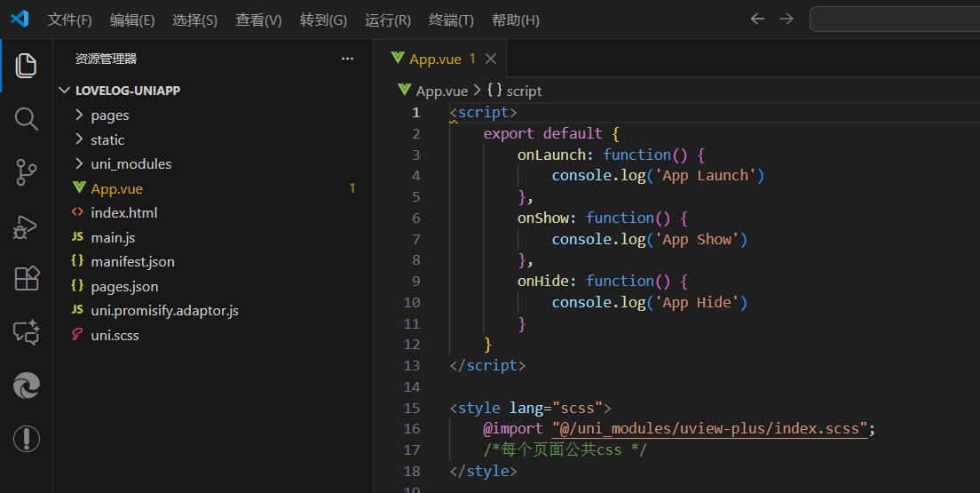Screen dimensions: 980x493
Task: Open manifest.json in the file explorer
Action: click(x=132, y=261)
